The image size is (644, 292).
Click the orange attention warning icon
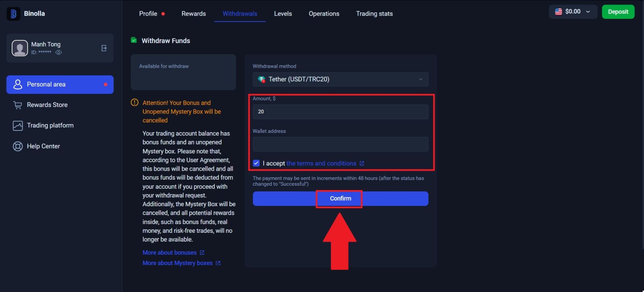pyautogui.click(x=134, y=103)
